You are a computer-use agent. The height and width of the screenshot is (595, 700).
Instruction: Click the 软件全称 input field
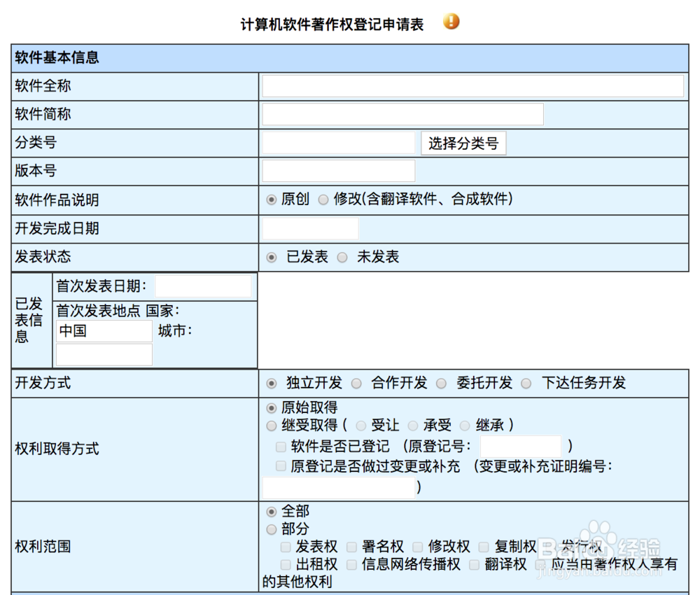coord(472,86)
